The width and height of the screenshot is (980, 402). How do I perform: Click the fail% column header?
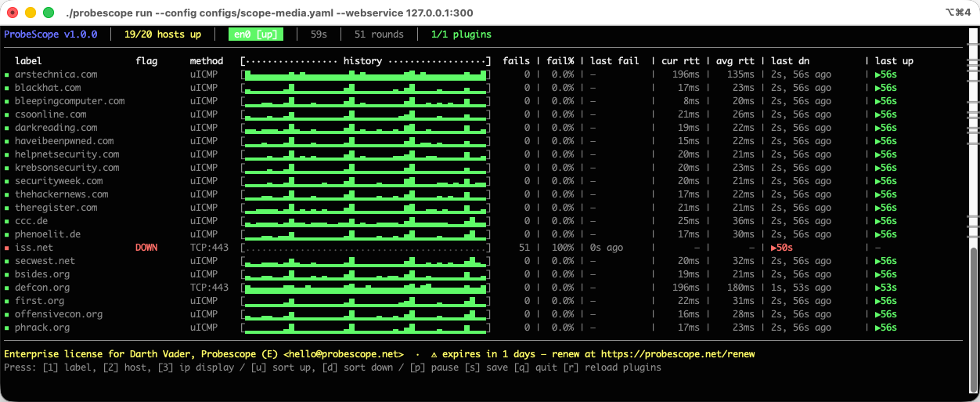(x=560, y=61)
